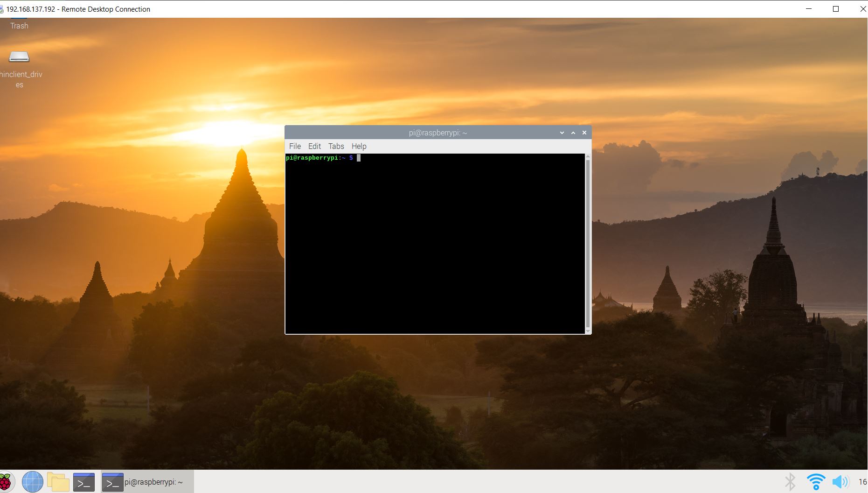Open the Wi-Fi network tray icon
The width and height of the screenshot is (868, 493).
point(816,482)
